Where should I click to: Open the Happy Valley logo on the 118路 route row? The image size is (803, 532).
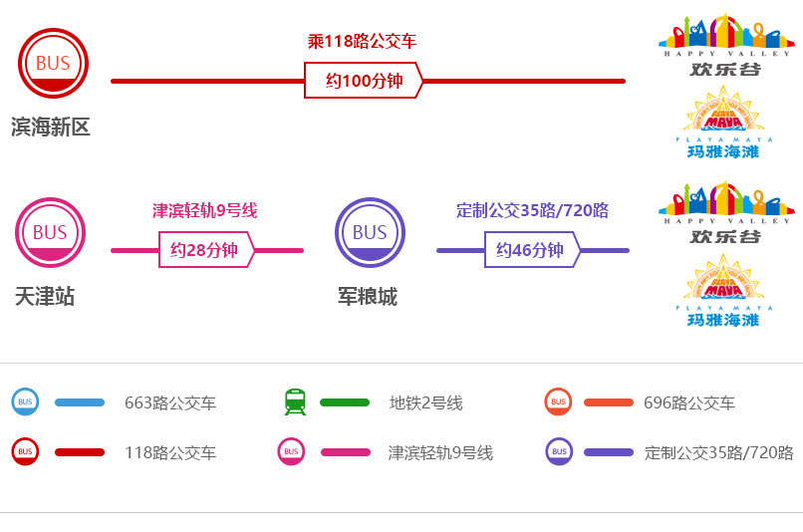click(x=725, y=45)
